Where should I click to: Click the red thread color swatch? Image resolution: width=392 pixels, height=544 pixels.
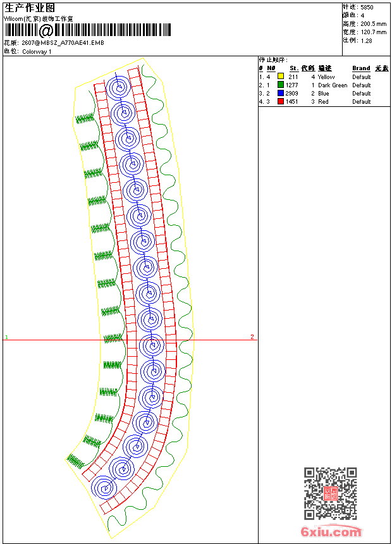(x=281, y=101)
